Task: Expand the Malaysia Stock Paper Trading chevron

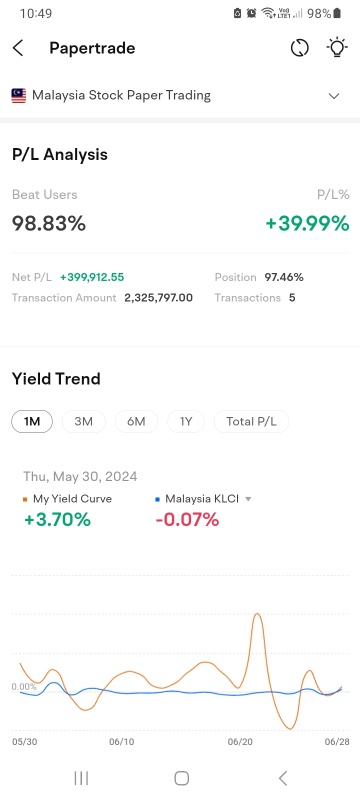Action: [x=334, y=96]
